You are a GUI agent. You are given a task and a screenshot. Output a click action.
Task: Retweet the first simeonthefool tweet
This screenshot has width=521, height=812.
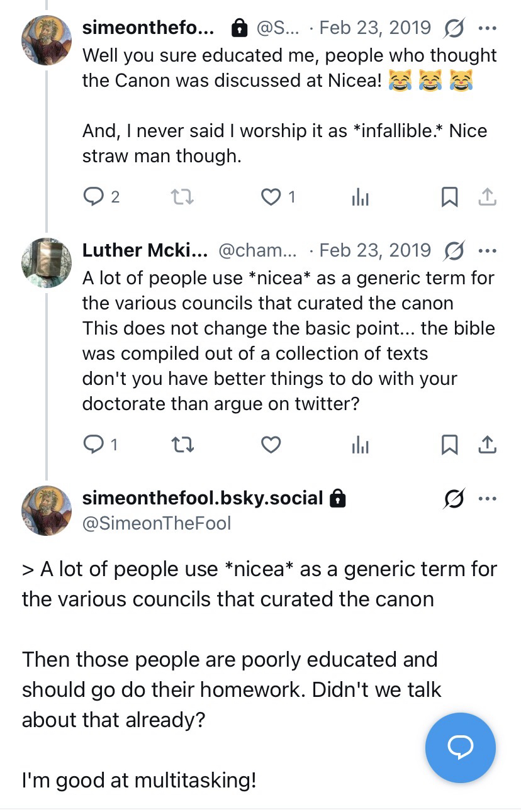[182, 197]
